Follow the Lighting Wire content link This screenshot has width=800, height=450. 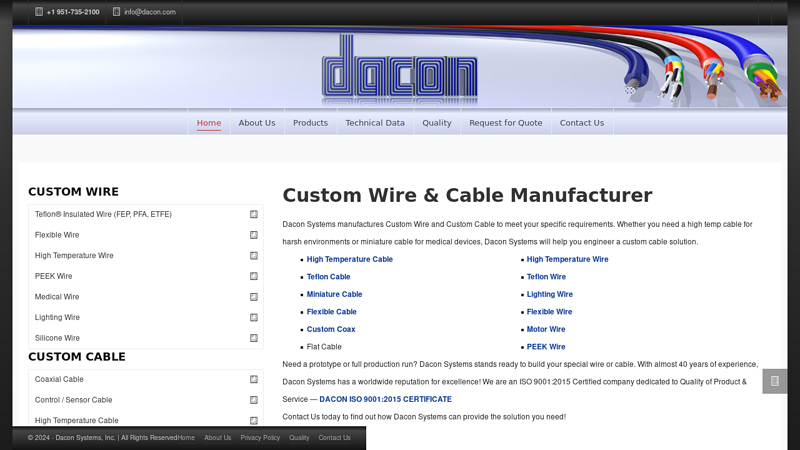click(549, 294)
